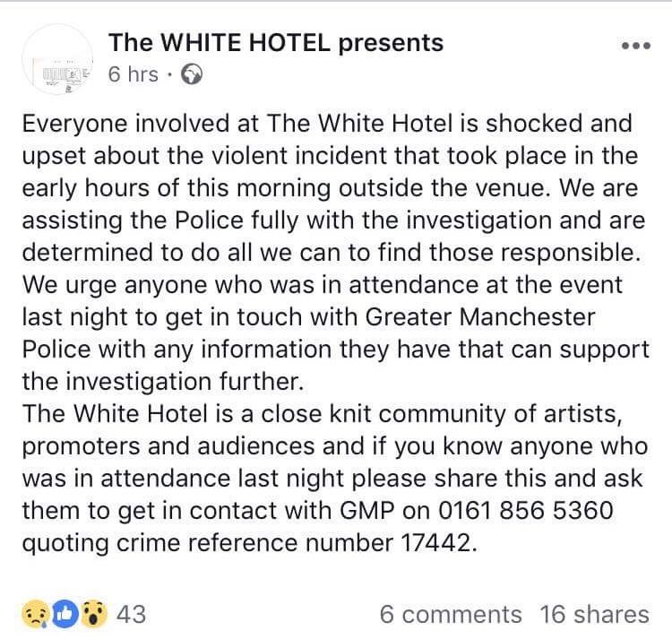
Task: Click the GMP abbreviation in the post
Action: click(x=367, y=511)
